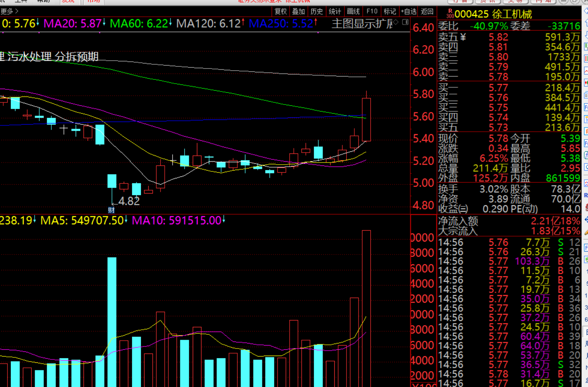
Task: Click the 今开 5.39 opening price
Action: tap(570, 138)
